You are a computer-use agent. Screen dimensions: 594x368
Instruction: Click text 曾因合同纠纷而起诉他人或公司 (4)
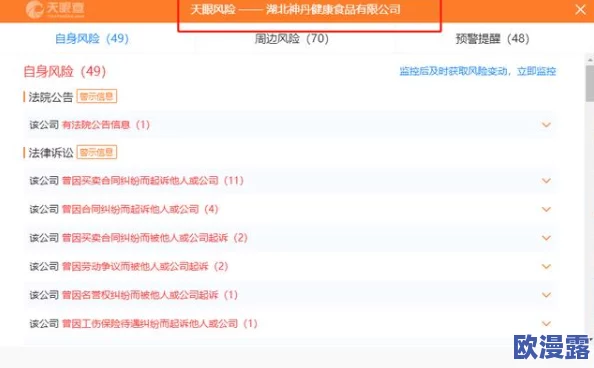tap(140, 209)
